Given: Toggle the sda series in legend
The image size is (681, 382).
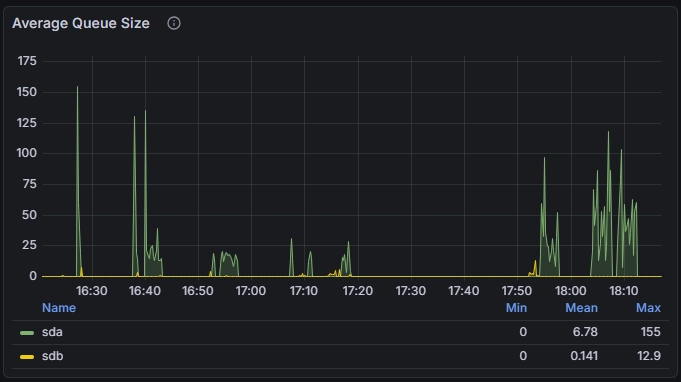Looking at the screenshot, I should (52, 332).
